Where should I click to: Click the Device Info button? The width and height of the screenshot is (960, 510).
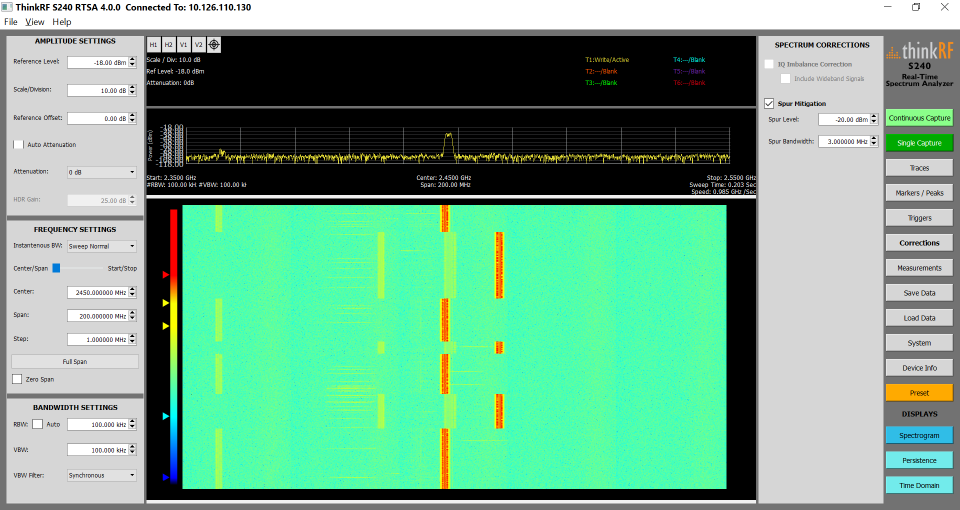pyautogui.click(x=919, y=368)
